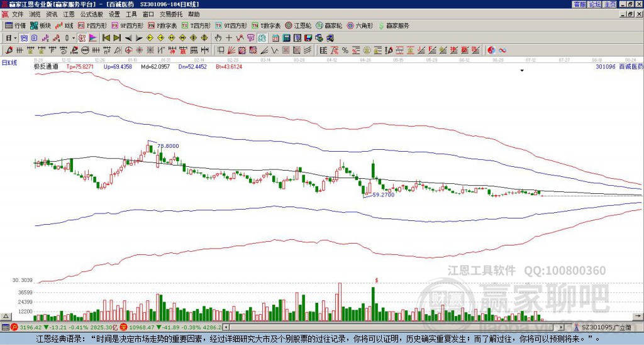Click the Bt=43.6124 value

(x=229, y=67)
